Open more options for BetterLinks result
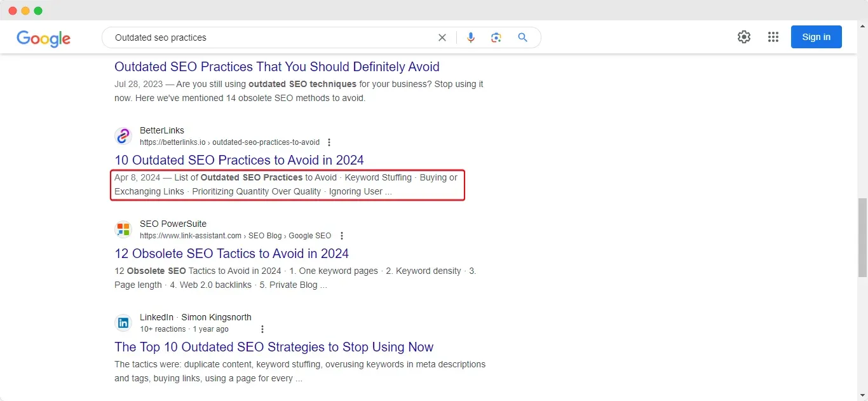 [x=329, y=142]
